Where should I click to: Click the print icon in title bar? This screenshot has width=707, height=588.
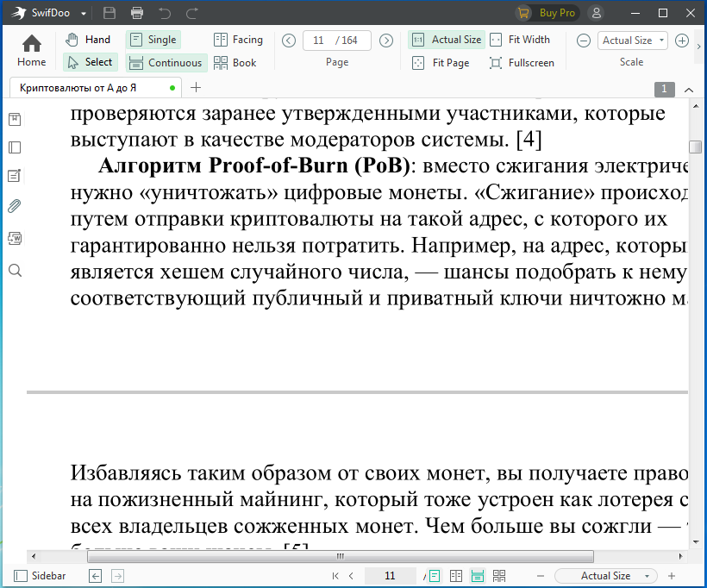[137, 13]
